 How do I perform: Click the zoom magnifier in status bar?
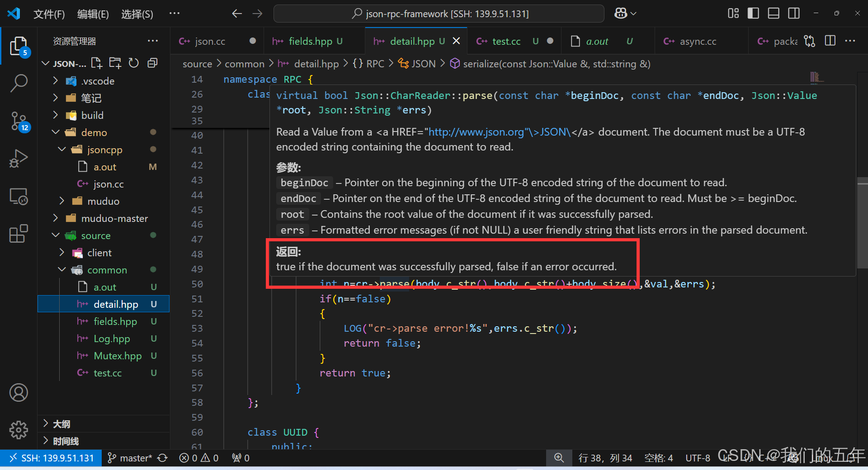pos(559,458)
